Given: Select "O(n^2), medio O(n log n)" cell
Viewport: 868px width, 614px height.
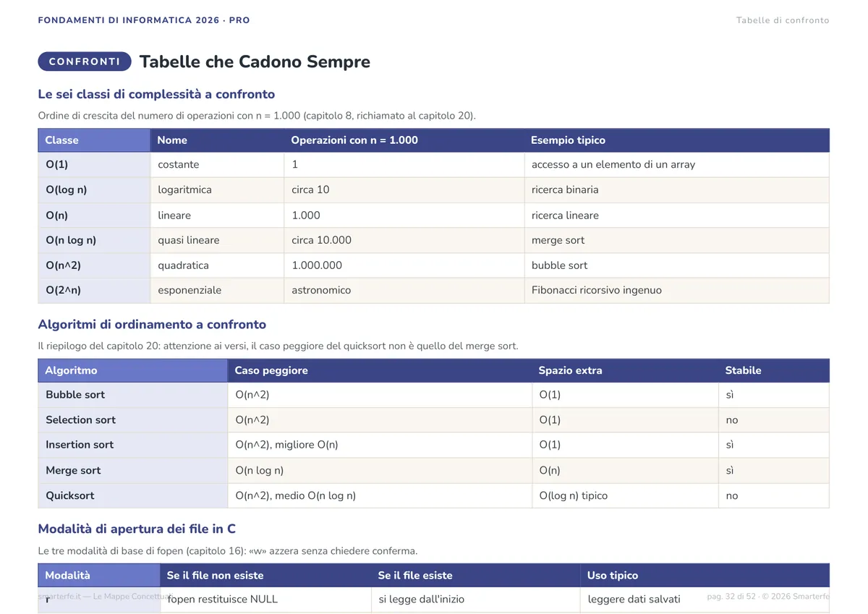Looking at the screenshot, I should point(380,496).
